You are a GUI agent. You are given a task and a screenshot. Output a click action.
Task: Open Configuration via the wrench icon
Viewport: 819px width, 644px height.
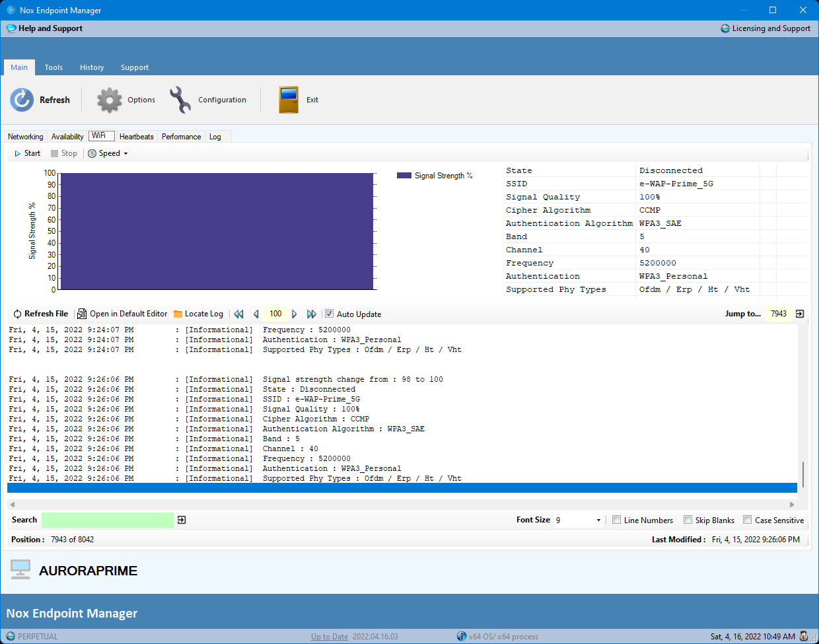(180, 100)
